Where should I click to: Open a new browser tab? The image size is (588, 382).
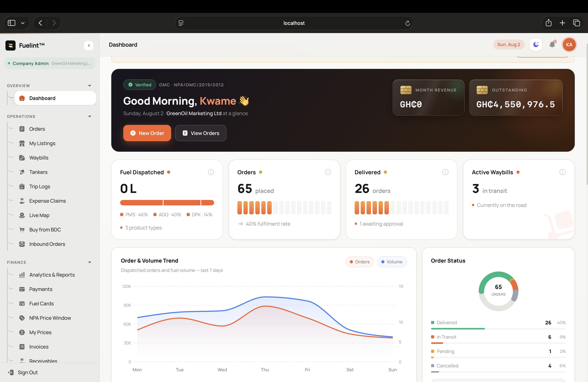click(x=562, y=23)
